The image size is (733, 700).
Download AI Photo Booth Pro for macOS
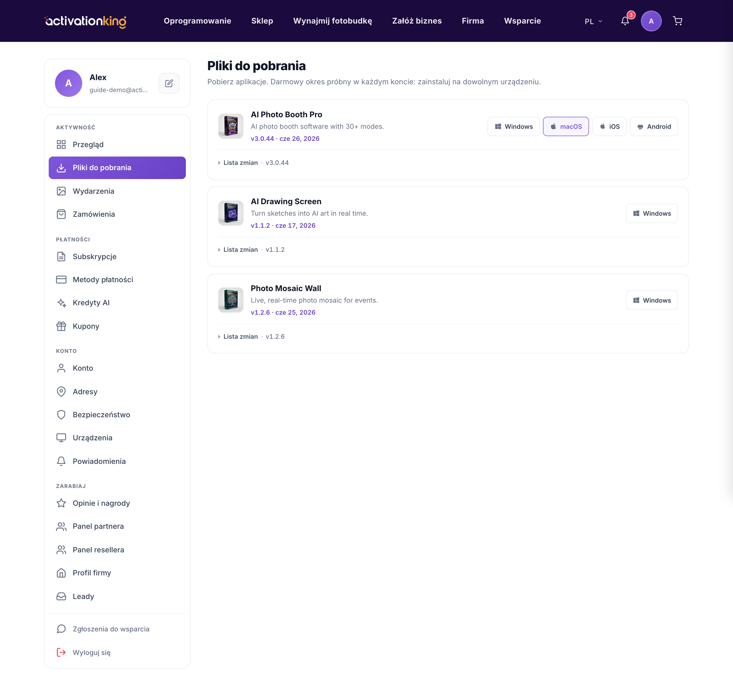[x=566, y=126]
